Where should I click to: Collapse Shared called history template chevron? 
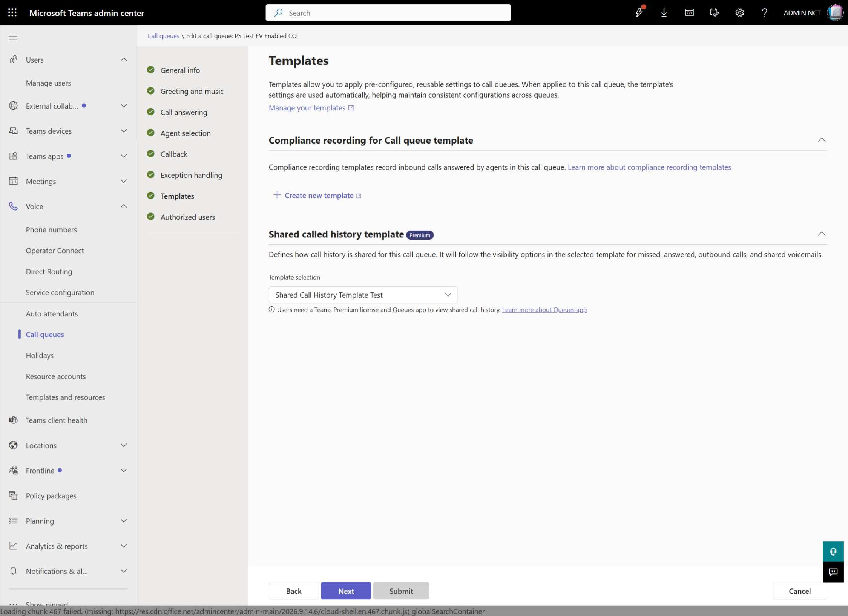click(x=822, y=234)
